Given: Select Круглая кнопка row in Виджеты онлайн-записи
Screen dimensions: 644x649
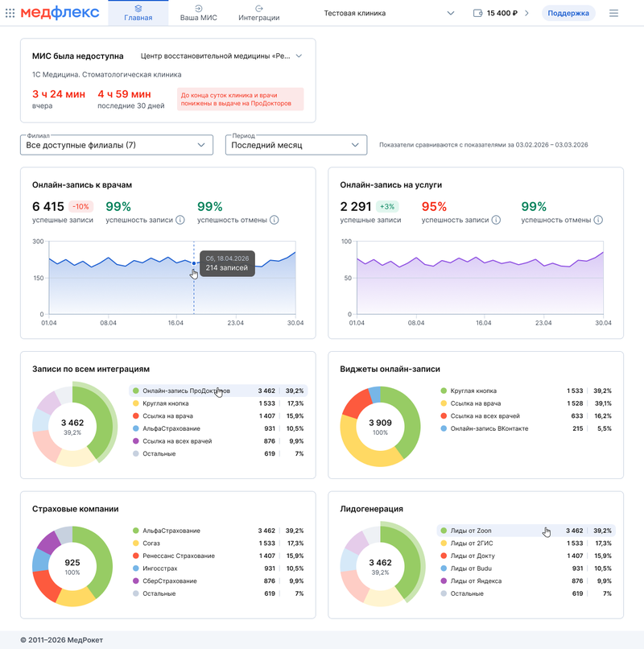Looking at the screenshot, I should point(526,391).
